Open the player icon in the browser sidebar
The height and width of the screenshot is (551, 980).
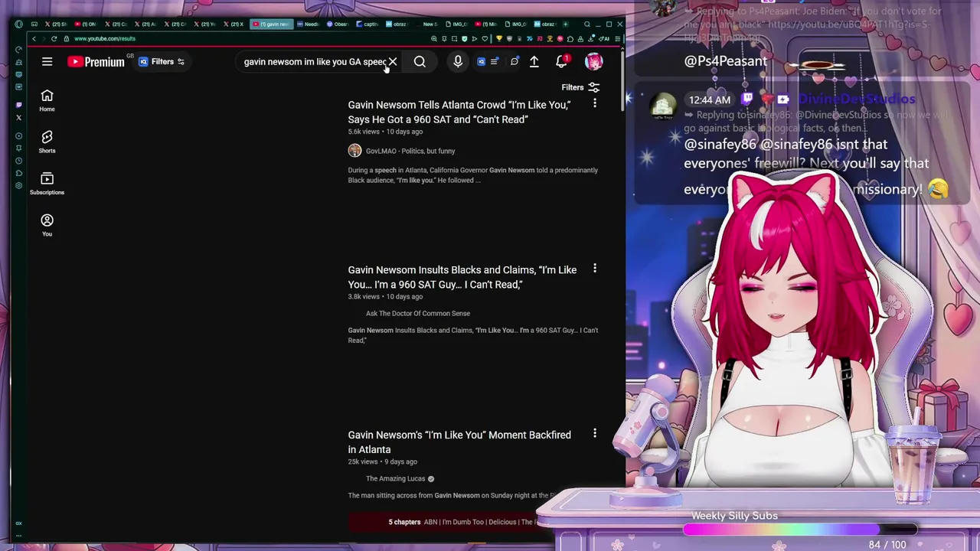(19, 136)
